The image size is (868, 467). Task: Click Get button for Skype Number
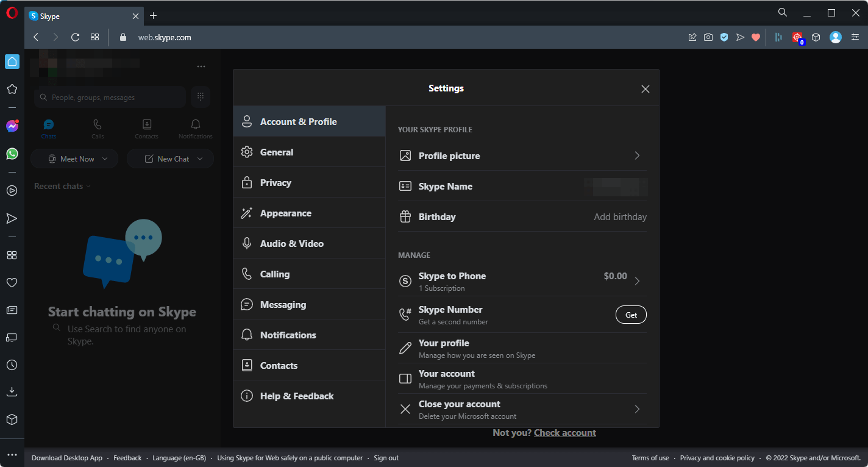631,315
